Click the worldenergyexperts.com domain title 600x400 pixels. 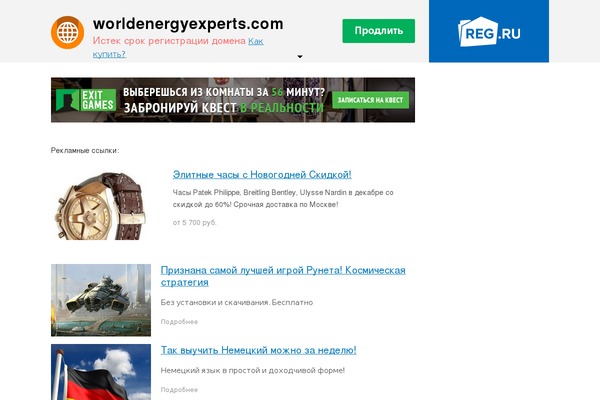(x=188, y=24)
